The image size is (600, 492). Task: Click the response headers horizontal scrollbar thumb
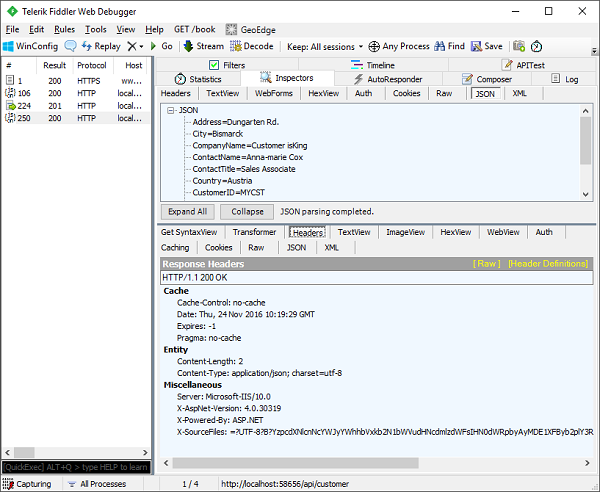[295, 463]
